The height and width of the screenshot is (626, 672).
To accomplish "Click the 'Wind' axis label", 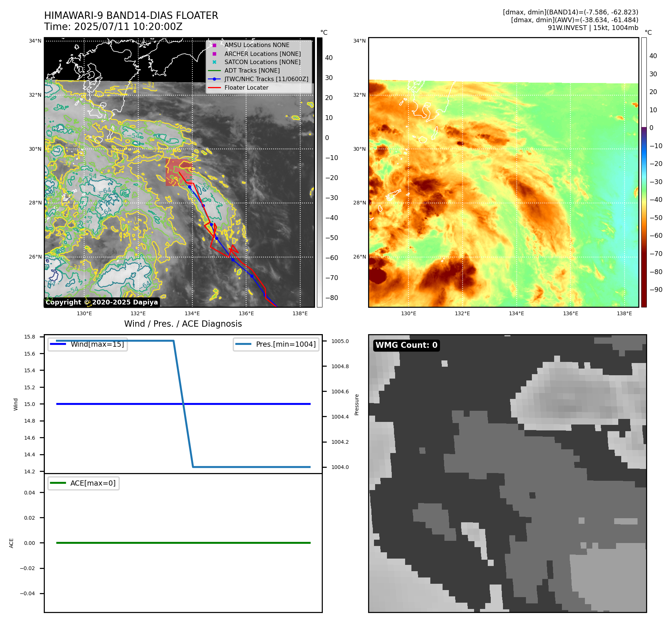I will coord(16,404).
